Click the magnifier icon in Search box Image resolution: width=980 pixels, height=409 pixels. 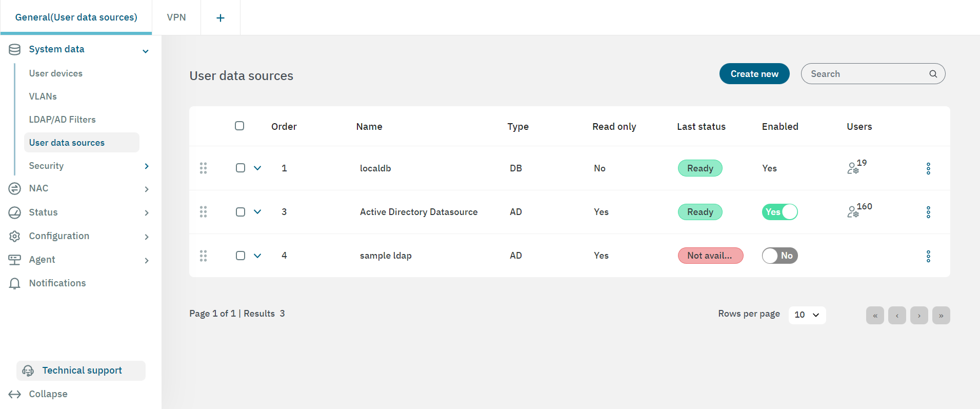click(x=933, y=74)
